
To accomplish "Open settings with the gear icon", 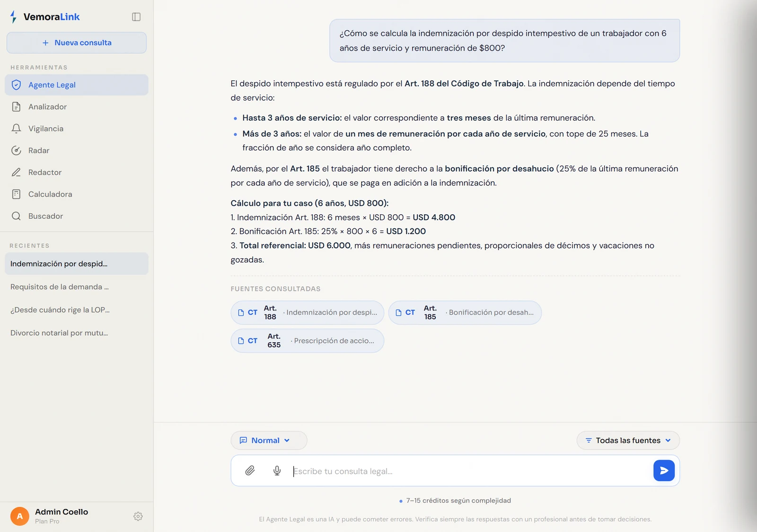I will (x=138, y=516).
